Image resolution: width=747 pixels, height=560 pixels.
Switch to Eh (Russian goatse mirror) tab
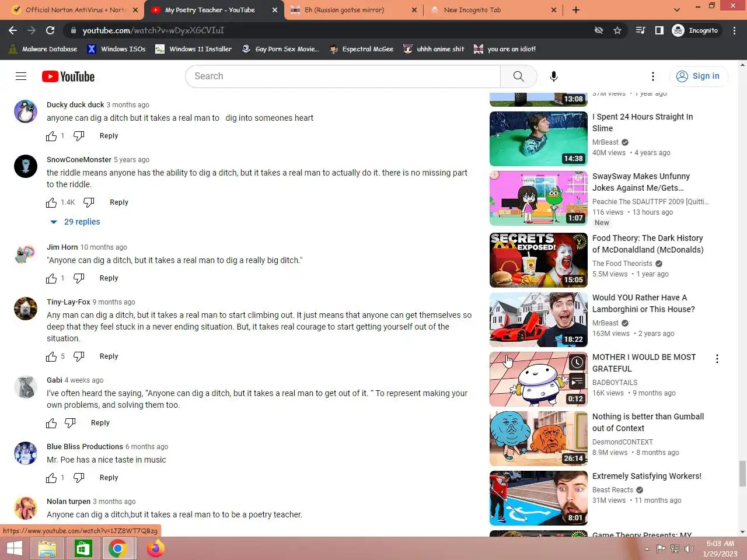[354, 10]
